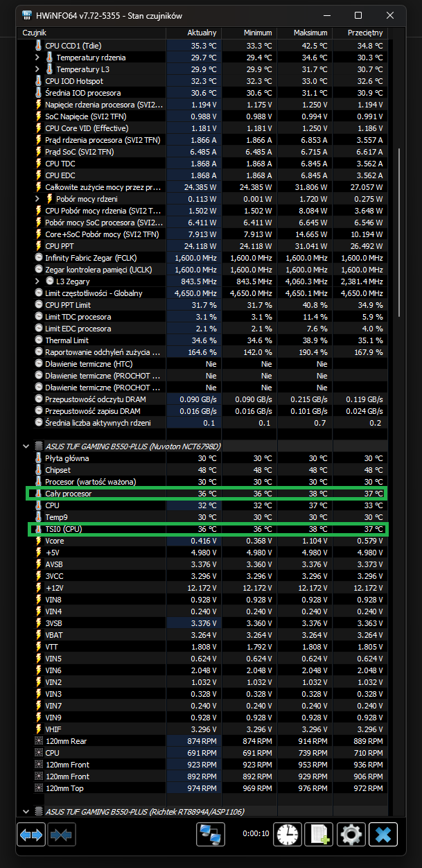Click clock icon beside Infinity Fabric Zegar
422x868 pixels.
coord(39,258)
